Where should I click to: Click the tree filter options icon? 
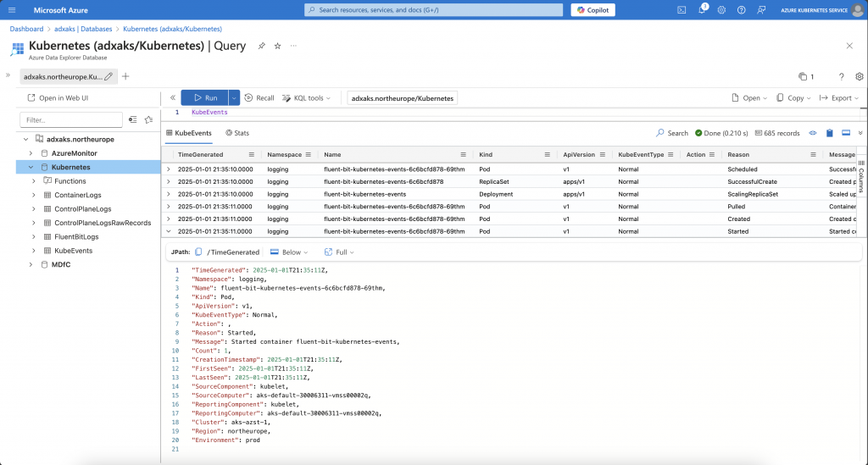coord(133,119)
